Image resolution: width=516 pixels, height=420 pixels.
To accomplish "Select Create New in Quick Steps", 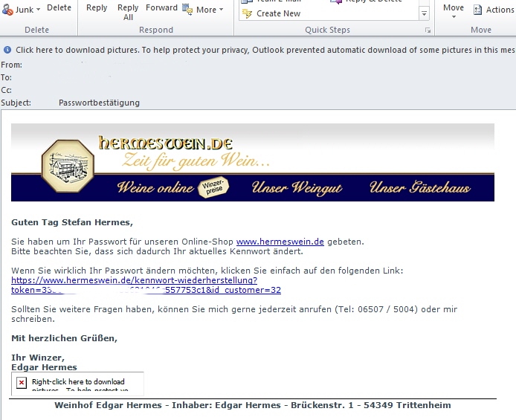I will point(278,13).
